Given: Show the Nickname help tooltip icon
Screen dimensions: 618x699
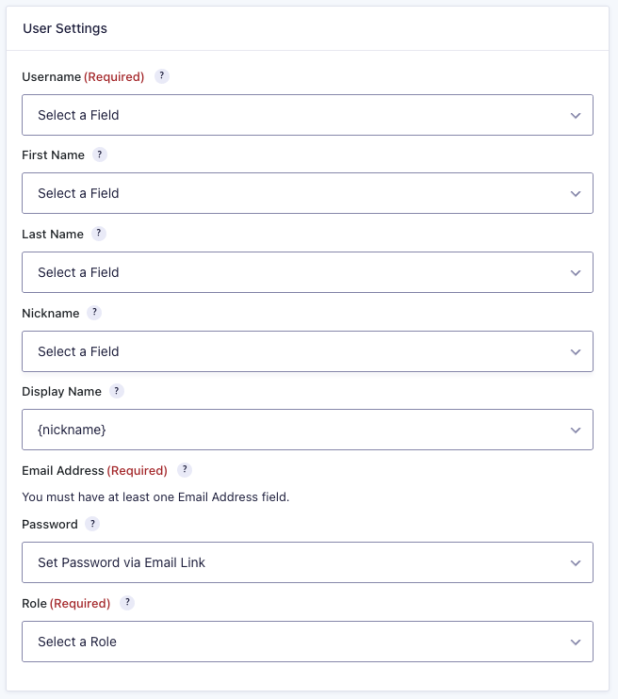Looking at the screenshot, I should click(94, 312).
